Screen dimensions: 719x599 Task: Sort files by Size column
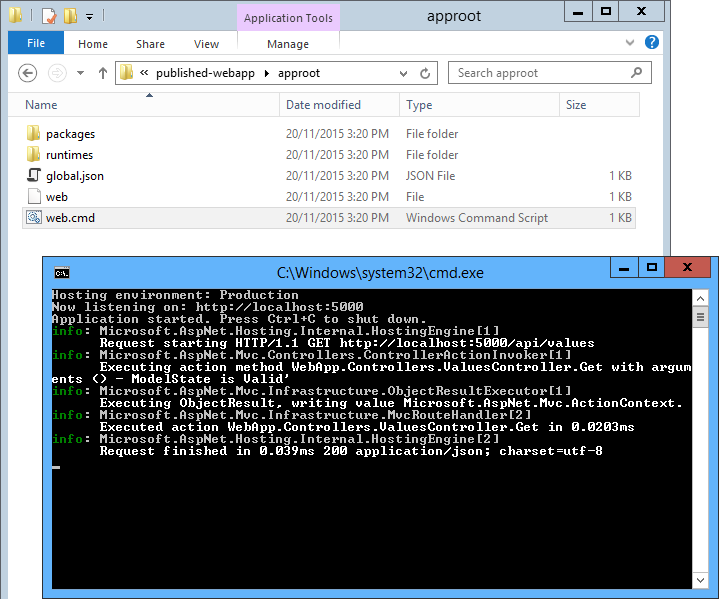[x=599, y=105]
